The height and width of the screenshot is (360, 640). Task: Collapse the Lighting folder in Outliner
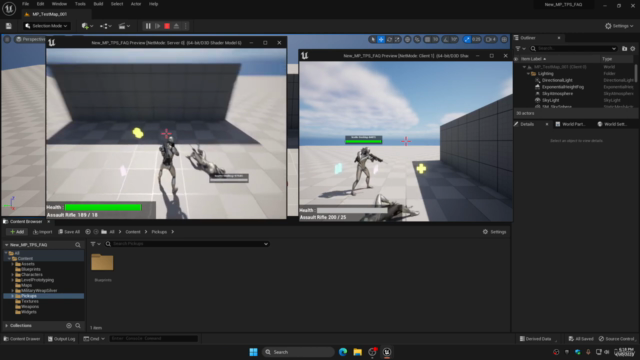click(529, 74)
